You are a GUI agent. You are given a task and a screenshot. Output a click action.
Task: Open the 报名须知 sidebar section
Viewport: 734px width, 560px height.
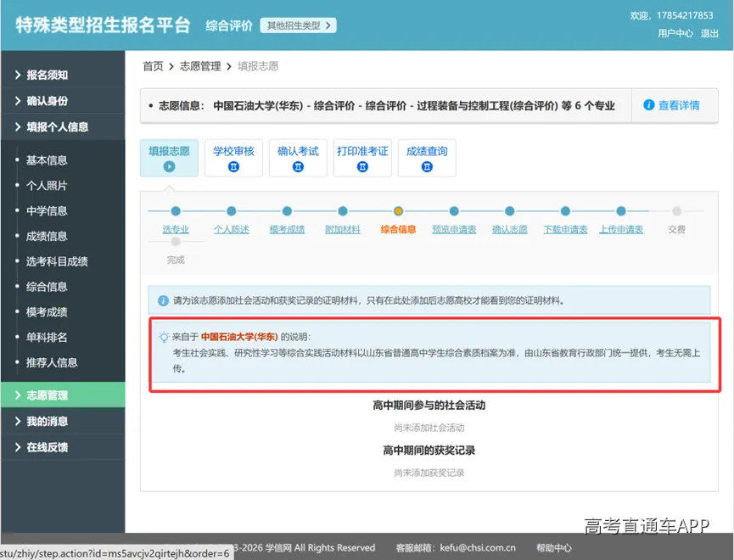click(63, 75)
